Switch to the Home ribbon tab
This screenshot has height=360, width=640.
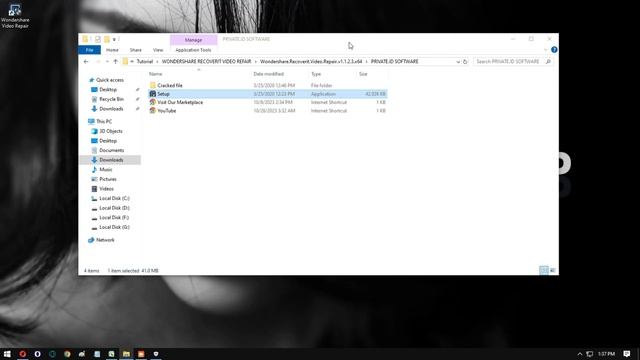[x=112, y=50]
